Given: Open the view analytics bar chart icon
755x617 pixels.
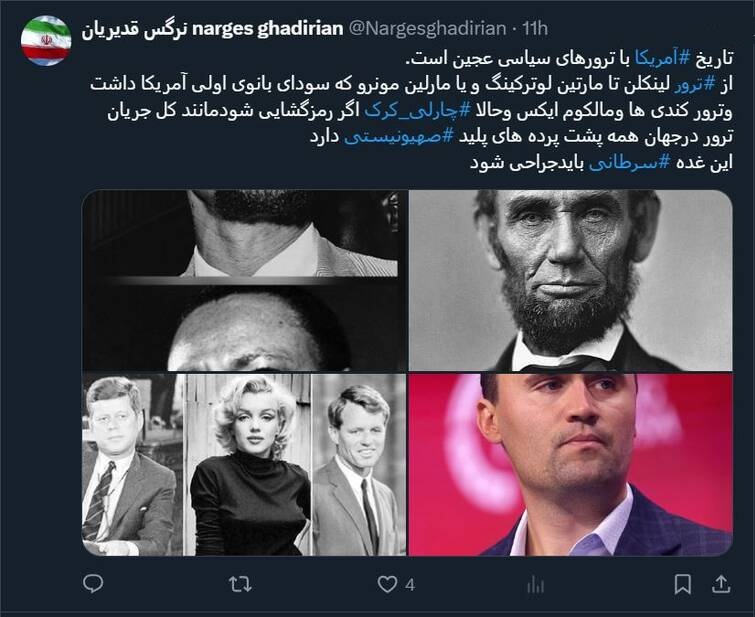Looking at the screenshot, I should pos(535,585).
